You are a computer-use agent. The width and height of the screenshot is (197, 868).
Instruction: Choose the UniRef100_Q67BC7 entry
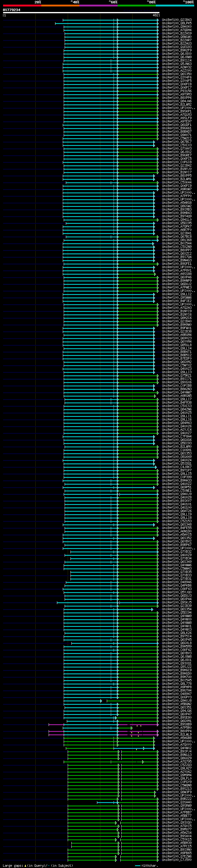(177, 142)
